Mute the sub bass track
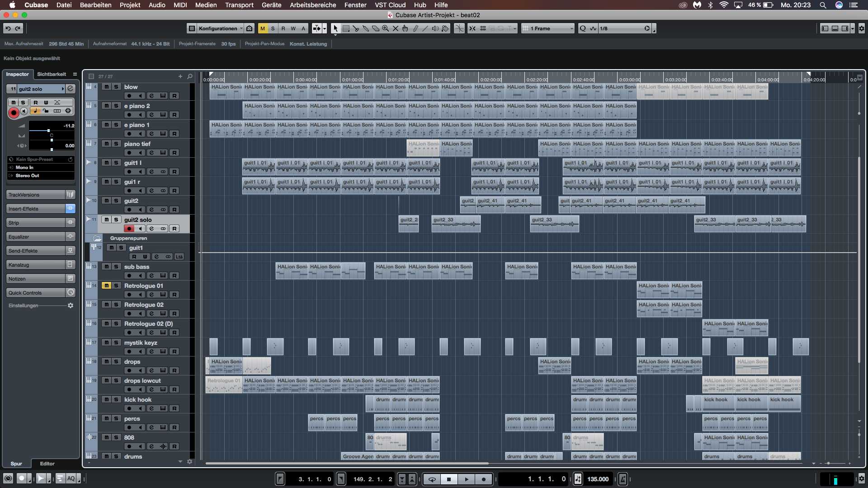 click(x=106, y=267)
